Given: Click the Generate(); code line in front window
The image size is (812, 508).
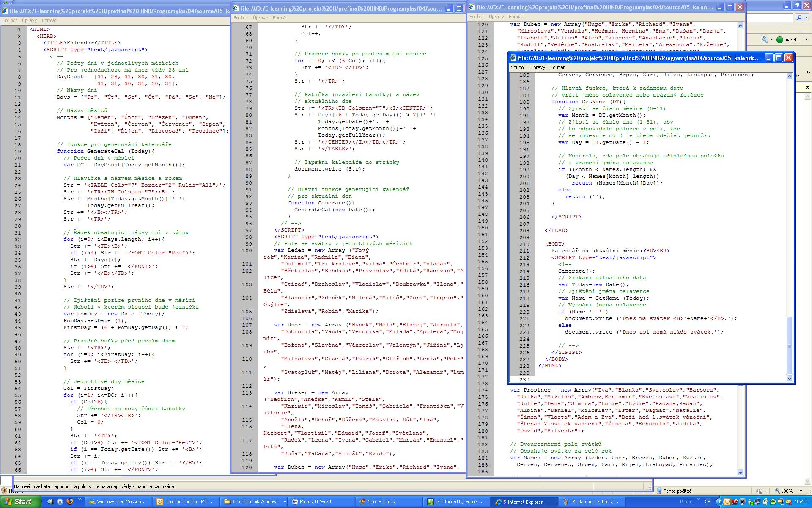Looking at the screenshot, I should 576,271.
